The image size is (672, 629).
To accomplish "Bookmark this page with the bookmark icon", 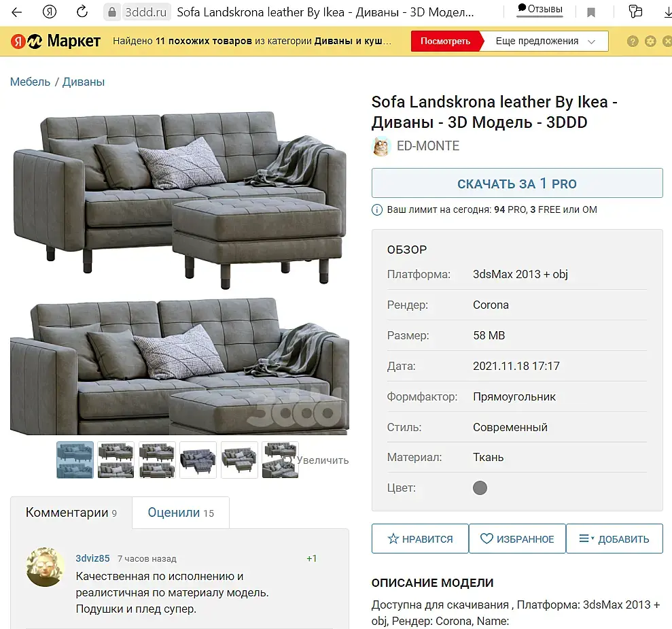I will pos(591,12).
